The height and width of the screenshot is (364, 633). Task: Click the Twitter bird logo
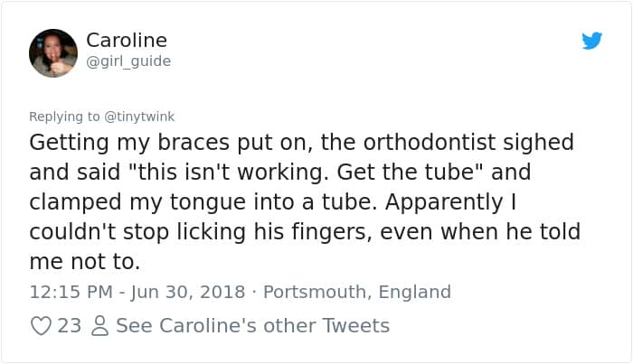(592, 41)
